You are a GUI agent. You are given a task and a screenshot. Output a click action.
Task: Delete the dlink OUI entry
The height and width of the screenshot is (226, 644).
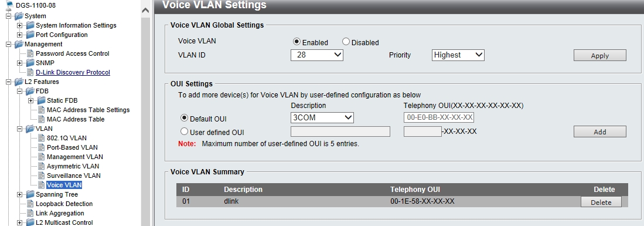tap(601, 202)
